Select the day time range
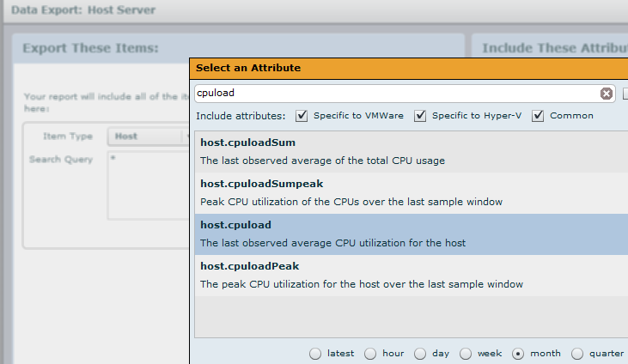 (x=420, y=353)
